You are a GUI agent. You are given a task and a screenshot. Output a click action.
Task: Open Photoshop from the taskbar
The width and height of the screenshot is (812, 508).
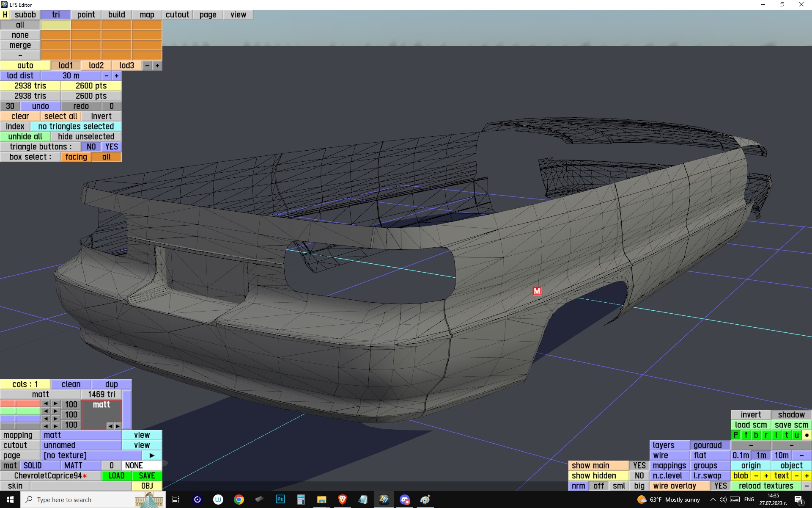(280, 500)
